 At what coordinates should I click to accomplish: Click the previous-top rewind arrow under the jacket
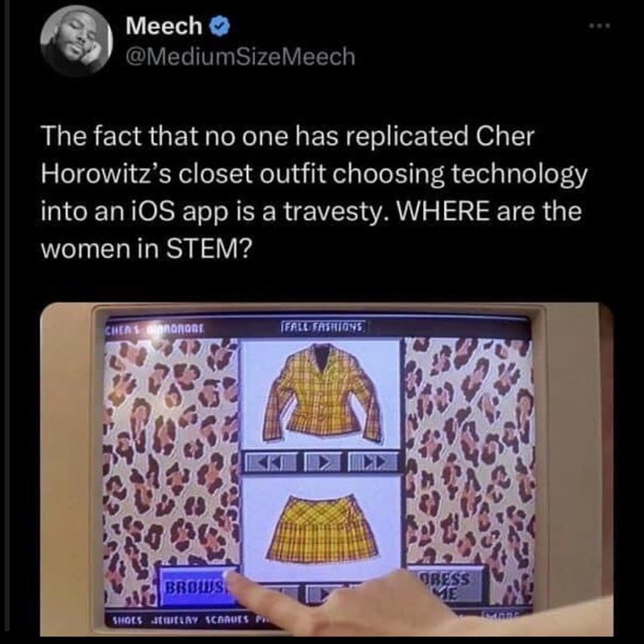(271, 463)
